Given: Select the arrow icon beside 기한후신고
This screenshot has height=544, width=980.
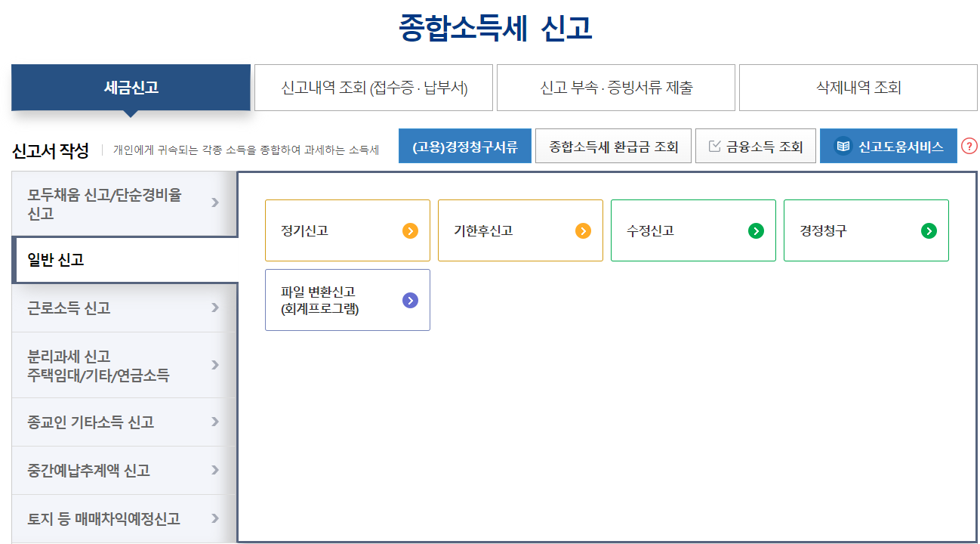Looking at the screenshot, I should point(581,230).
